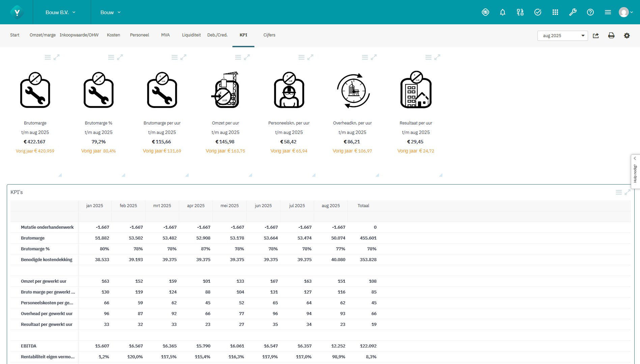Viewport: 640px width, 364px height.
Task: Expand the KPI's table to fullscreen
Action: 628,192
